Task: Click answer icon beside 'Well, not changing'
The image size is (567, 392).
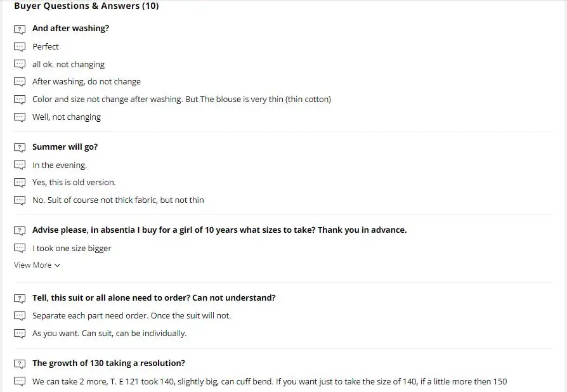Action: click(20, 117)
